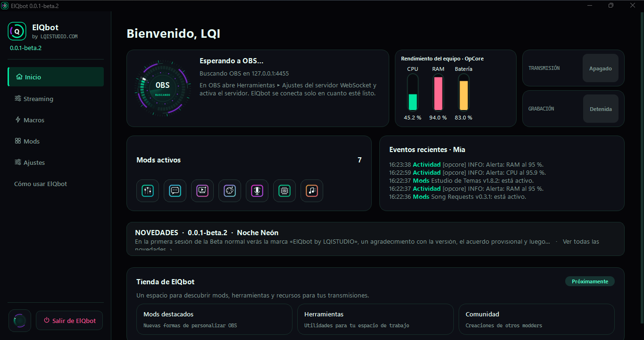Toggle the Transmisión Apagado button
Viewport: 644px width, 340px height.
tap(600, 68)
